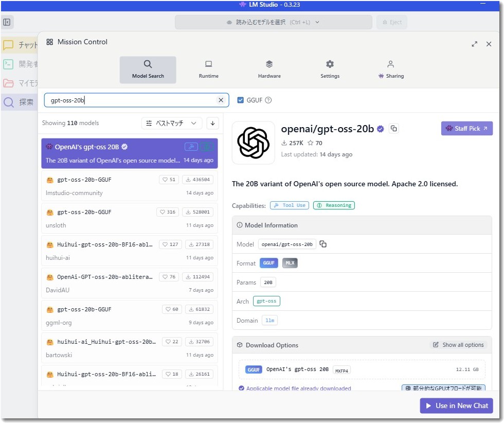Click the Reasoning capability badge

[x=334, y=205]
